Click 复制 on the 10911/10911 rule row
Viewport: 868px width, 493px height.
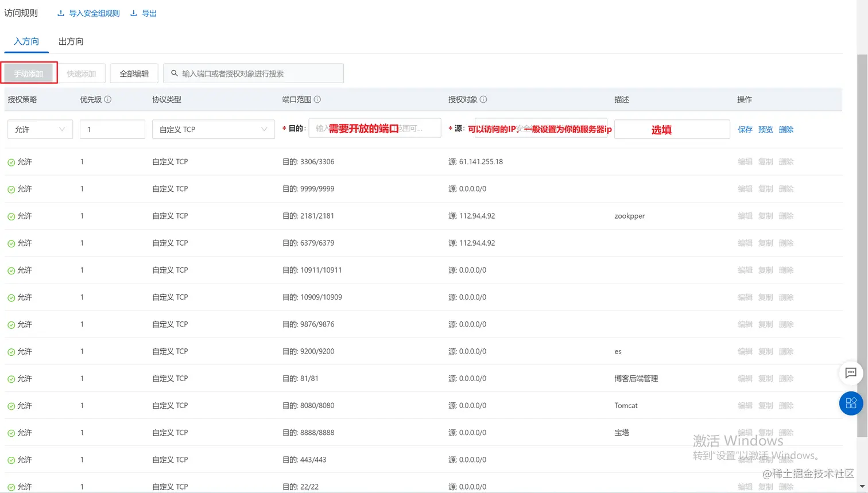point(766,270)
